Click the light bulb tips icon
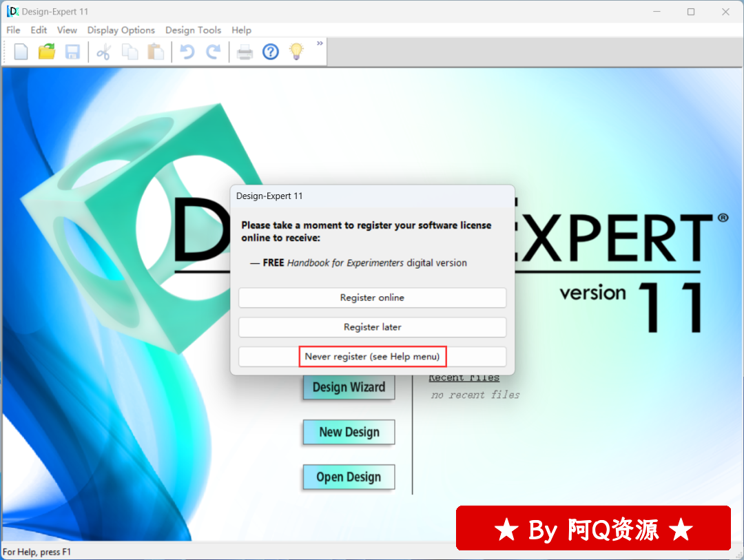Viewport: 744px width, 560px height. click(296, 52)
